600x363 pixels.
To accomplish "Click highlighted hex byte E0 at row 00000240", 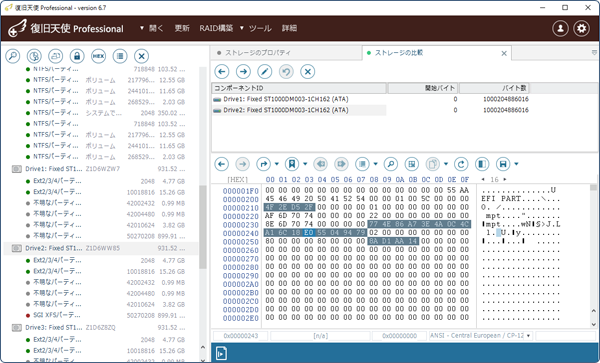I will pos(308,233).
